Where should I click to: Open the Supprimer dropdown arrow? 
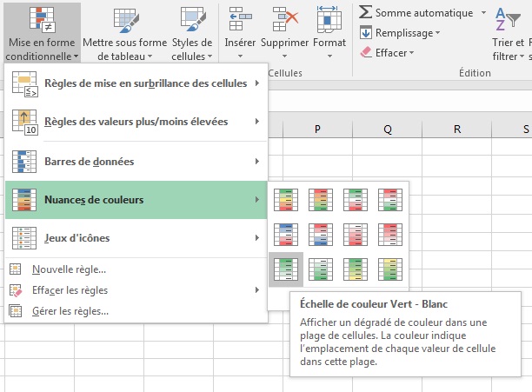[284, 56]
